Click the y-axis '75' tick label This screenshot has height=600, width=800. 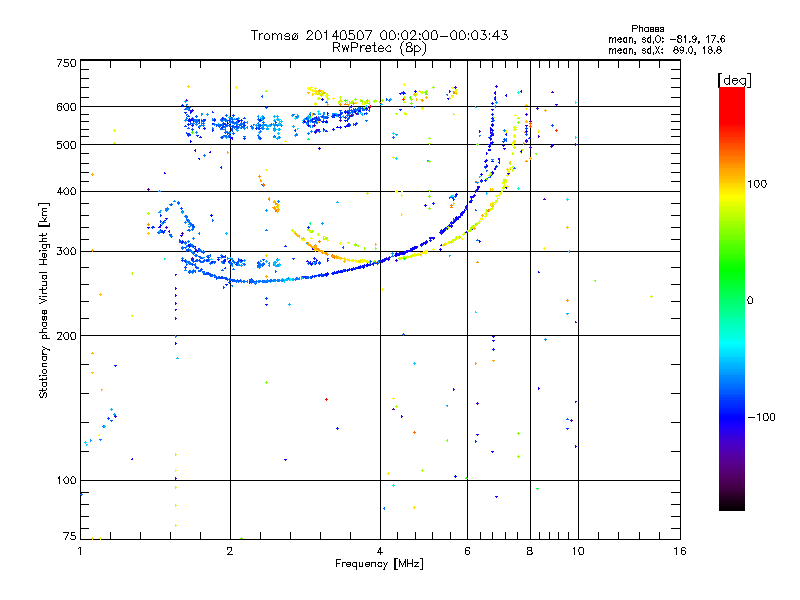click(x=70, y=536)
